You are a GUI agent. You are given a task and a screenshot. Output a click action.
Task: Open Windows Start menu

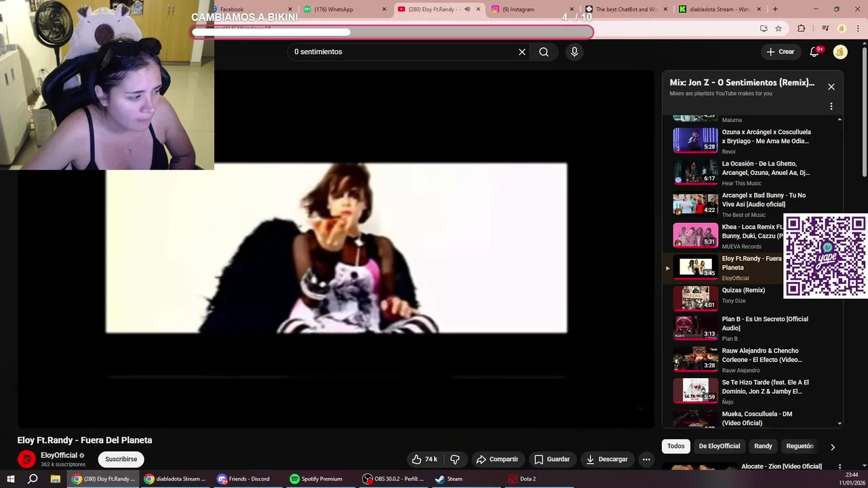point(10,479)
